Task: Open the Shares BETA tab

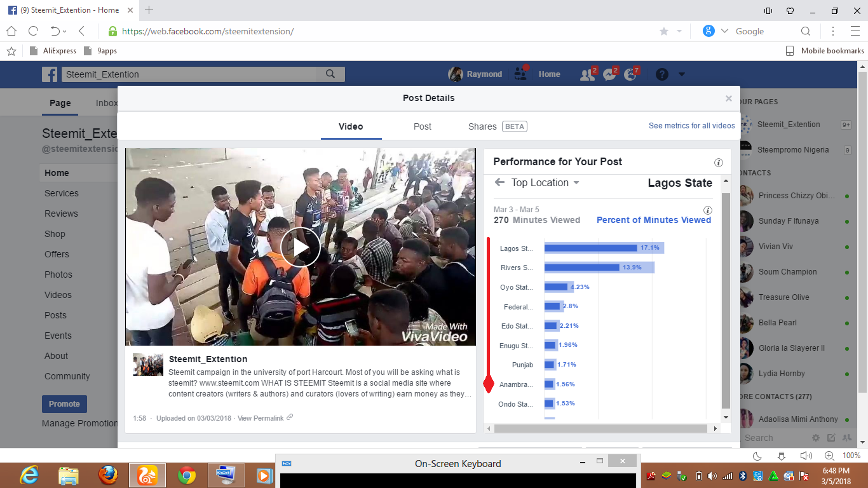Action: click(498, 126)
